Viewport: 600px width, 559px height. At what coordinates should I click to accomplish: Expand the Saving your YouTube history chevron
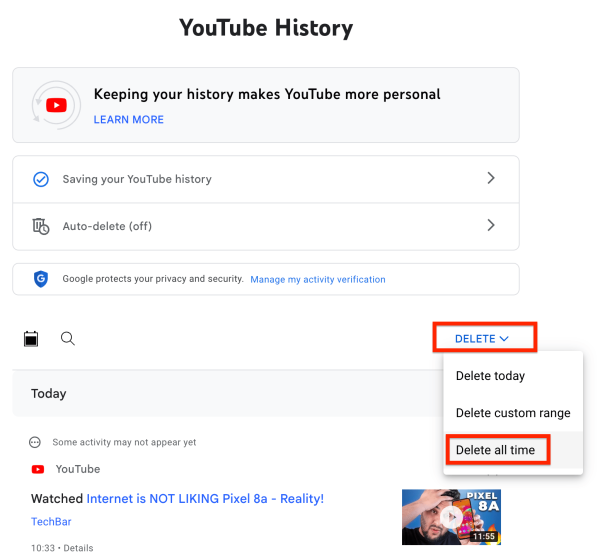(491, 178)
